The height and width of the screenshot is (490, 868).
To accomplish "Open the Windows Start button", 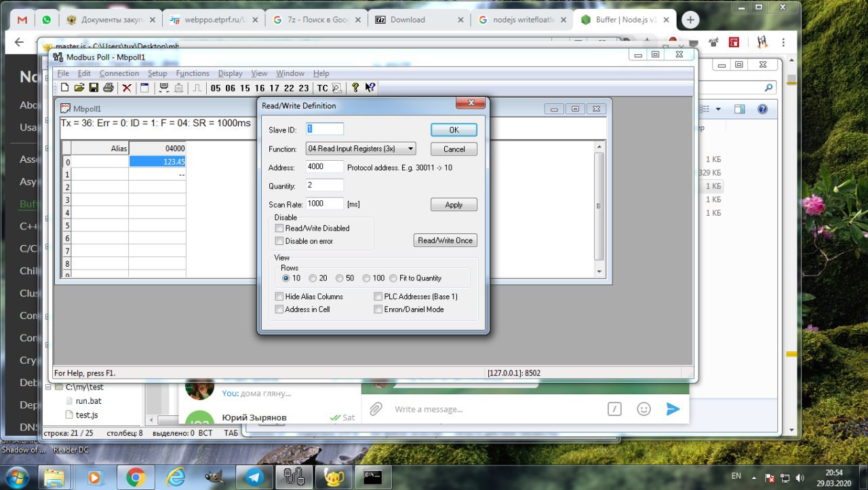I will [16, 477].
